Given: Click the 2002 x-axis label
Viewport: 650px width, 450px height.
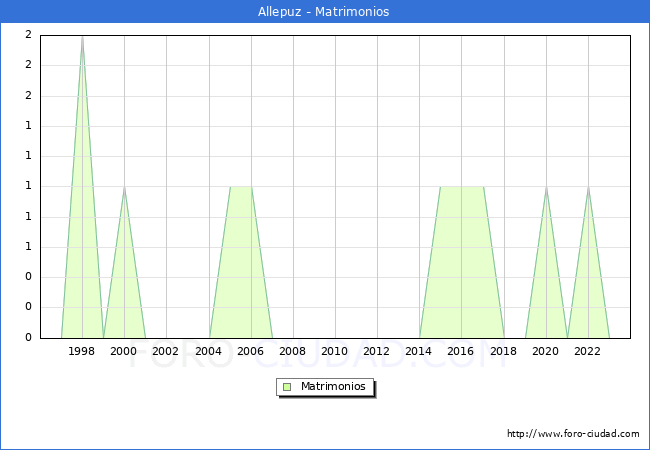Looking at the screenshot, I should point(165,351).
